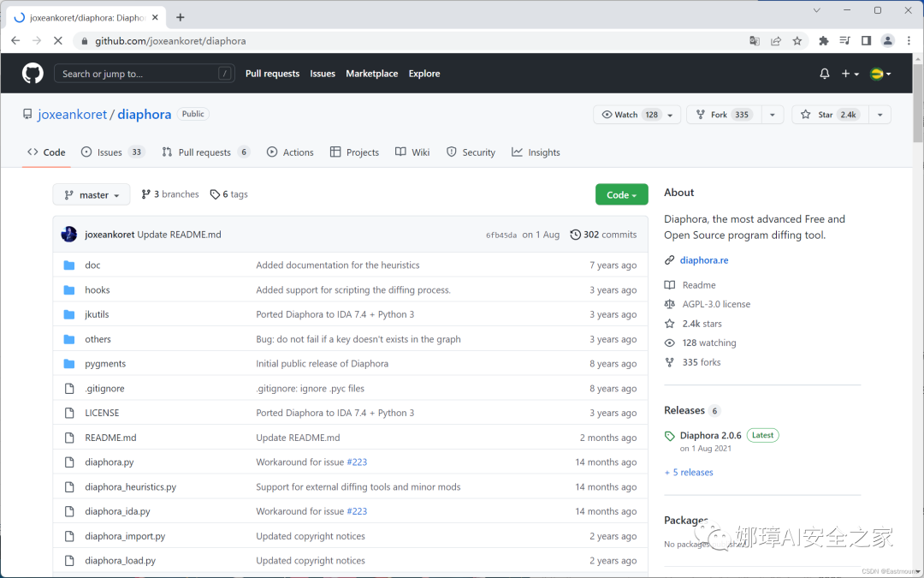Open Chrome profile avatar icon
The image size is (924, 578).
(x=887, y=41)
